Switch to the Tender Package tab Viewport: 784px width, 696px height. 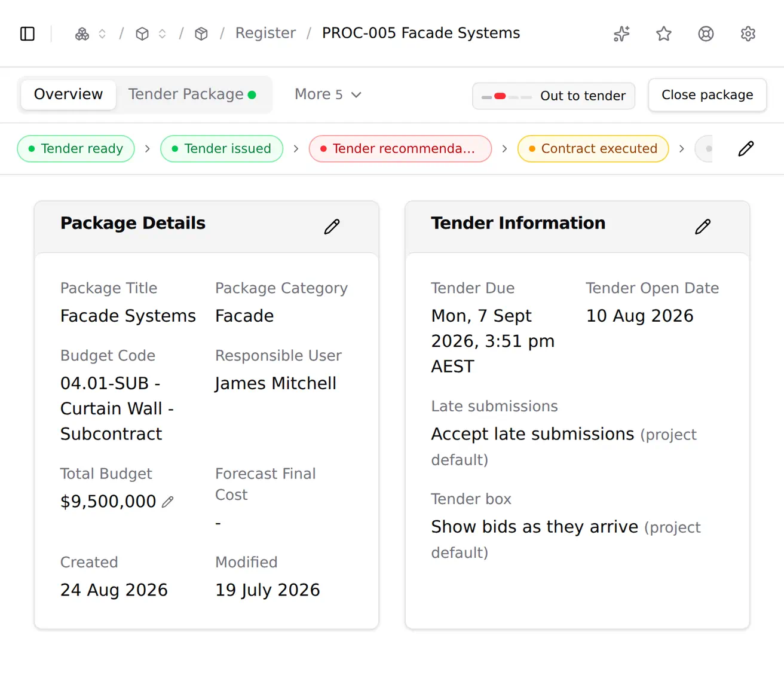192,94
